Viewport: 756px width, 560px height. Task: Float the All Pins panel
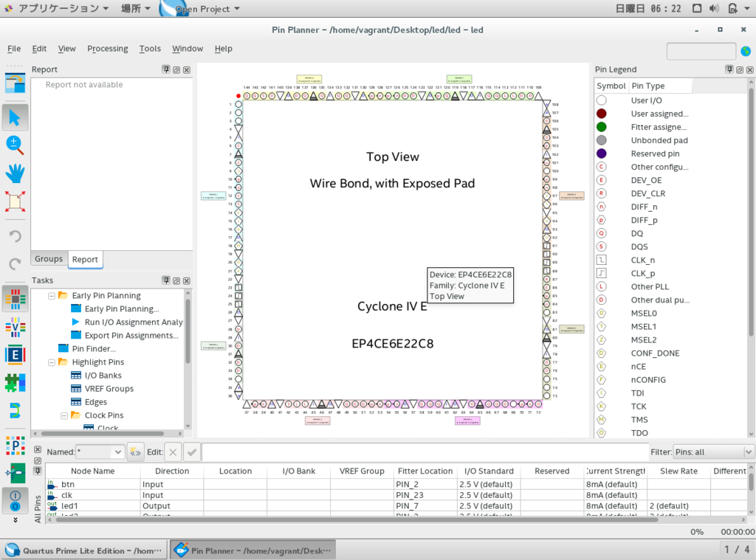(38, 460)
